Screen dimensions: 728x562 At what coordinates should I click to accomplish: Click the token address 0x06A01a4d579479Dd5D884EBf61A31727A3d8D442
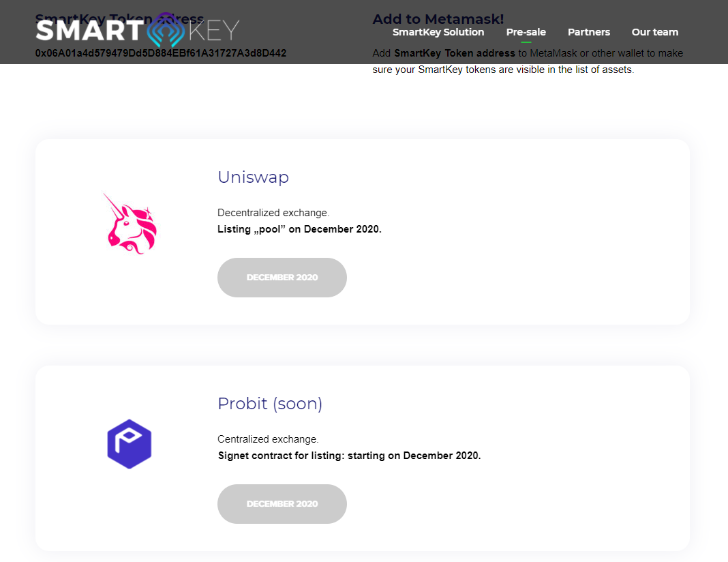click(161, 53)
